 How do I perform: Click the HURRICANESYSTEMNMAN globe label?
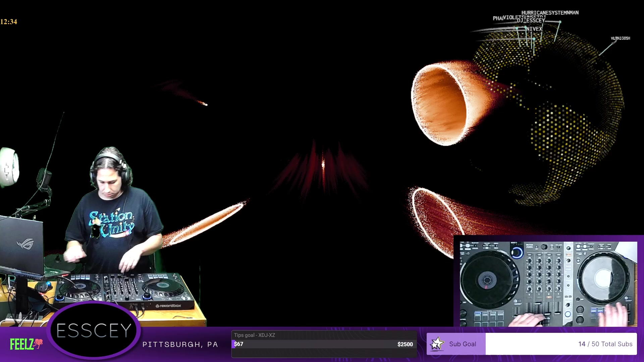tap(550, 13)
